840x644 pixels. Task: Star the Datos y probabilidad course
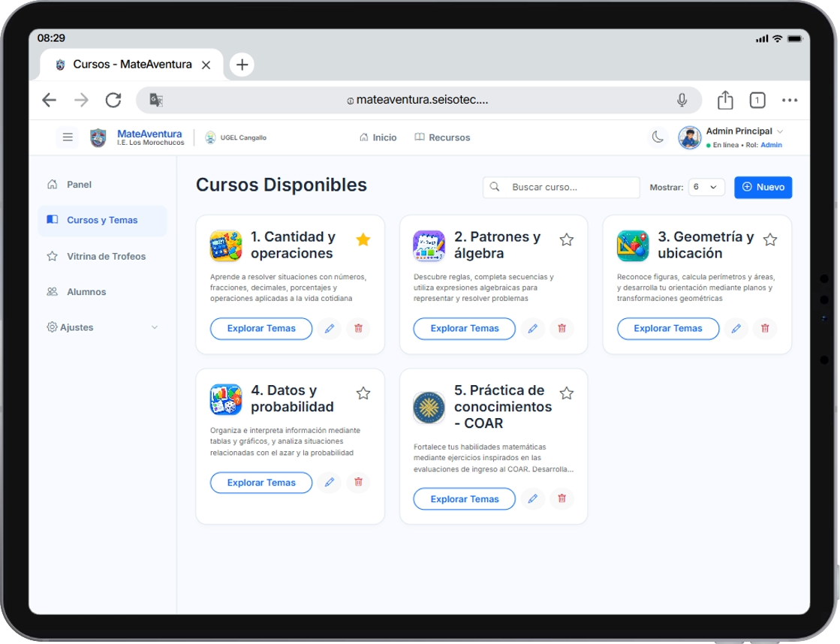pos(363,393)
